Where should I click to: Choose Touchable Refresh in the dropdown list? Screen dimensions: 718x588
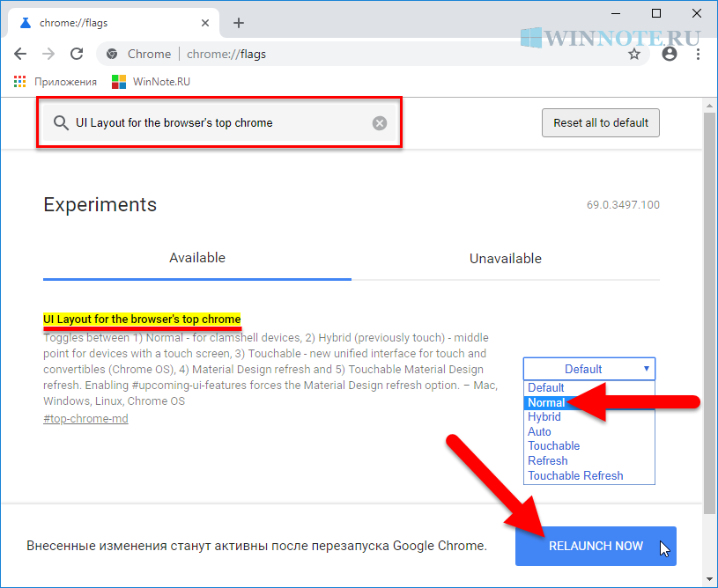coord(589,476)
